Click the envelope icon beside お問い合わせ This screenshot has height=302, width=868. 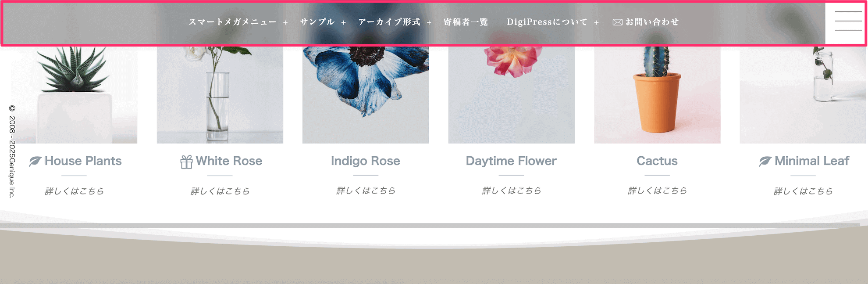tap(618, 22)
